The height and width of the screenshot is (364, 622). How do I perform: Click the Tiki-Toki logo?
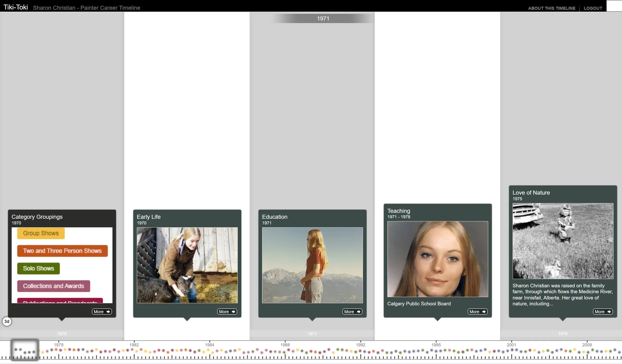tap(15, 7)
